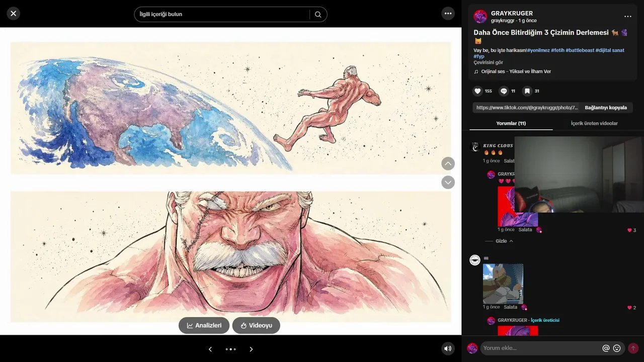The height and width of the screenshot is (362, 644).
Task: Click 'Bağlantıyı kopyala' to copy link
Action: (x=606, y=108)
